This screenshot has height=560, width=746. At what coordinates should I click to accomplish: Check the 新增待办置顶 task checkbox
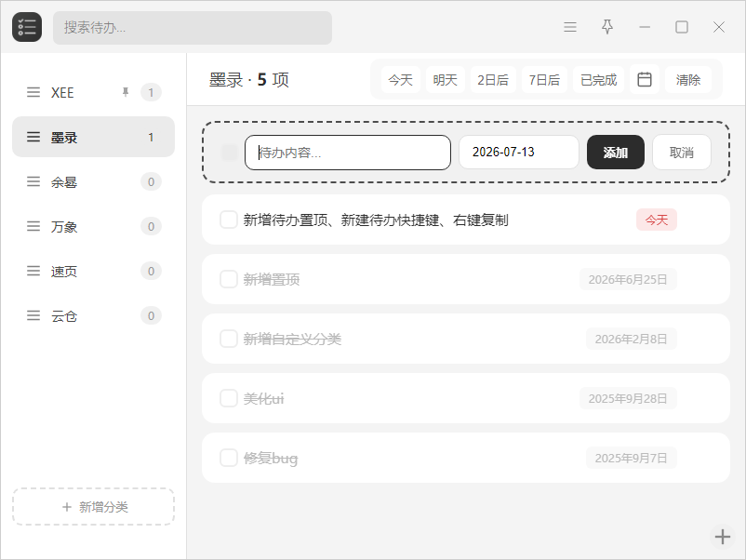[229, 220]
